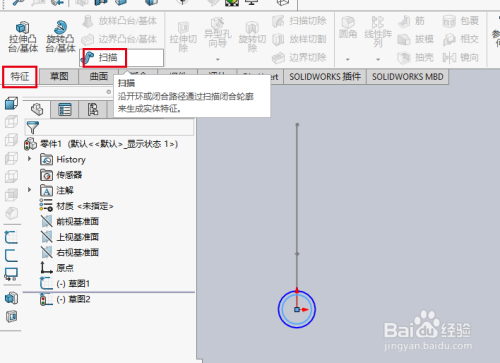Click the 拔模 Draft tool
Screen dimensions: 500x363
coord(416,39)
